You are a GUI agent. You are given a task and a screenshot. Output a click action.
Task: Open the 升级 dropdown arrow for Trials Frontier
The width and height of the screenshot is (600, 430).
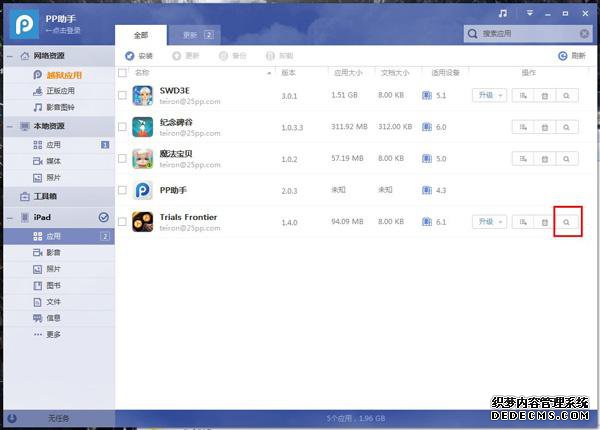[x=500, y=222]
